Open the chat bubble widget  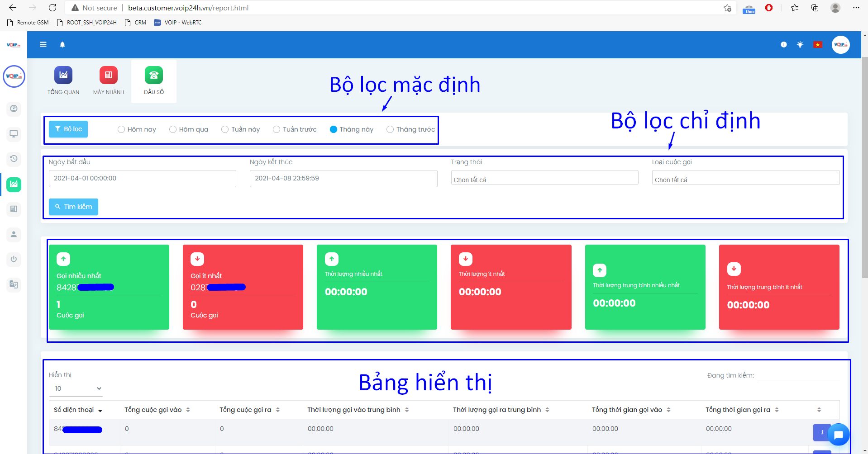pyautogui.click(x=838, y=435)
